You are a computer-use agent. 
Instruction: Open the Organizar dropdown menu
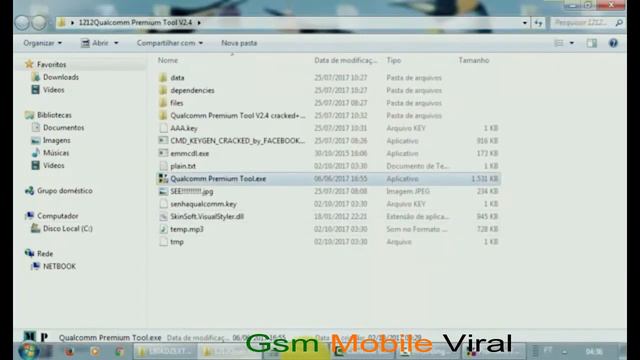pyautogui.click(x=42, y=43)
